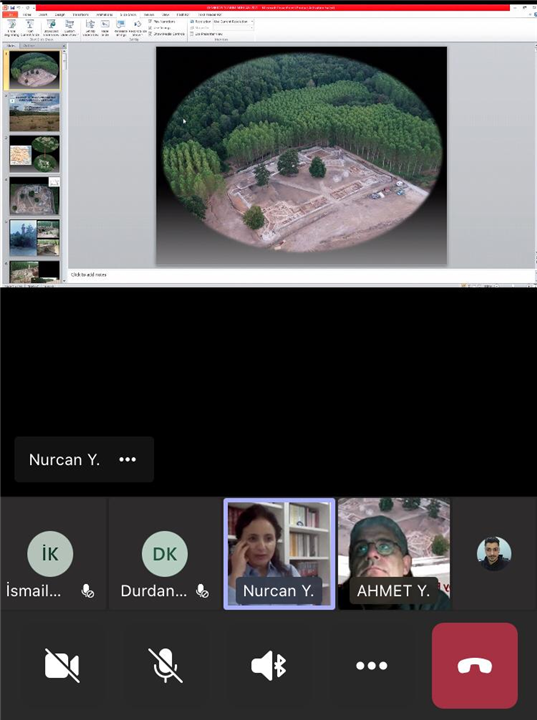Switch to the Animations ribbon tab

104,15
